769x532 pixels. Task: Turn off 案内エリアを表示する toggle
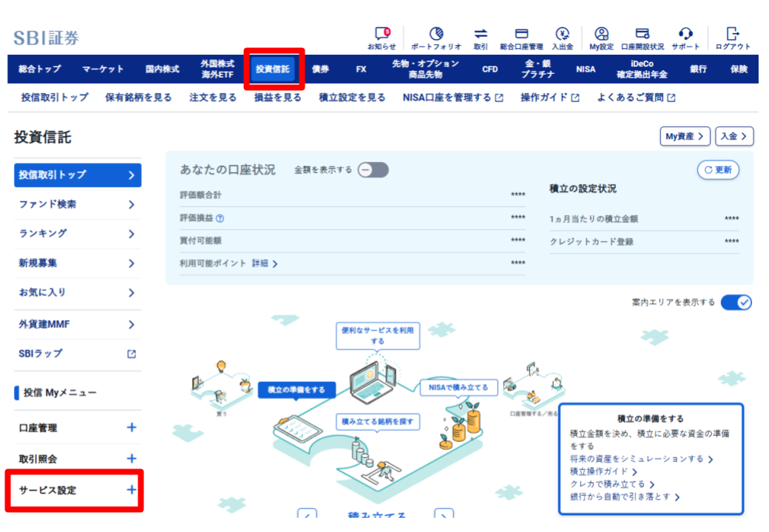point(736,302)
